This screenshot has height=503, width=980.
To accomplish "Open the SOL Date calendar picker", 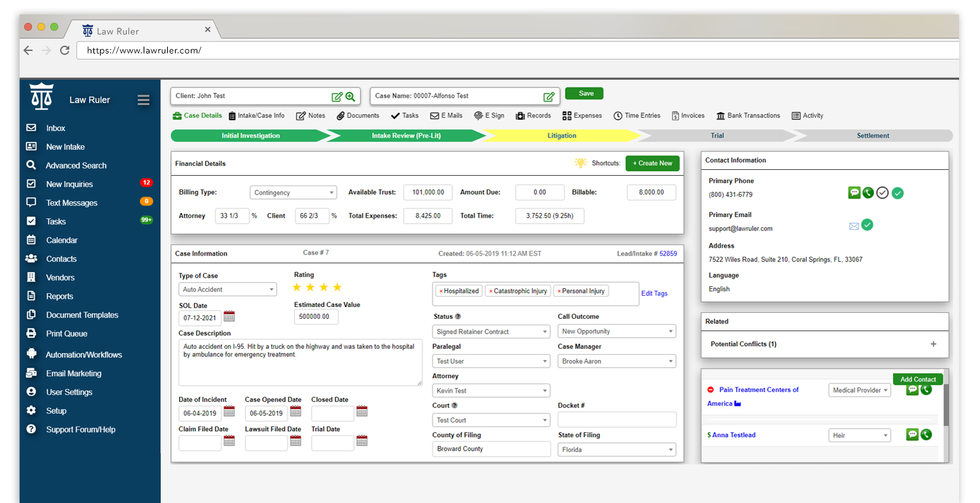I will (x=230, y=316).
